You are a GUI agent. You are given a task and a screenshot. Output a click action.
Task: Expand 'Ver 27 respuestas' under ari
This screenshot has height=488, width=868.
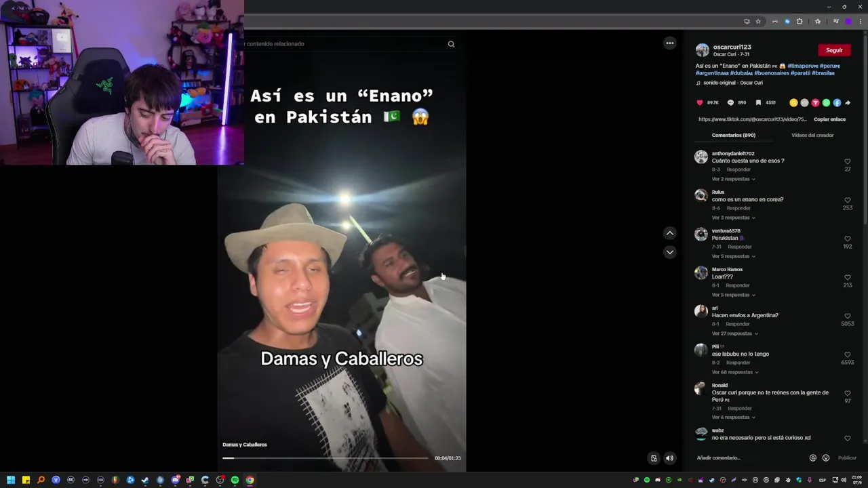click(x=734, y=333)
